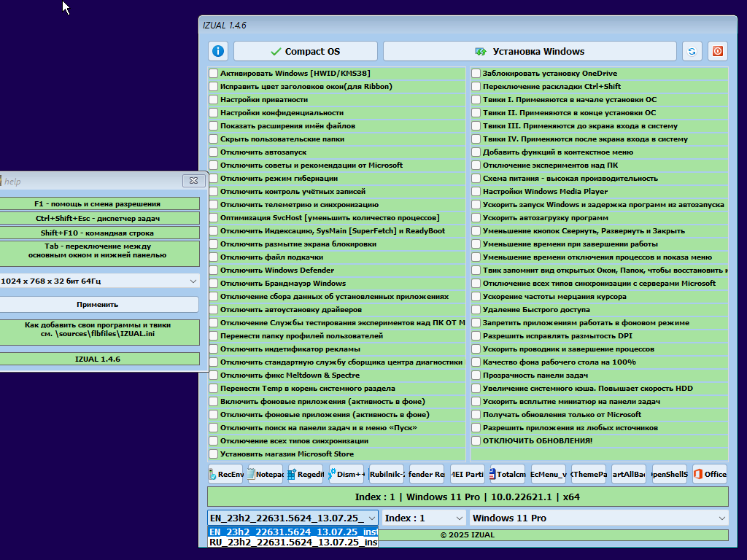
Task: Click the Index : 1 | Windows 11 Pro info bar
Action: click(x=468, y=497)
